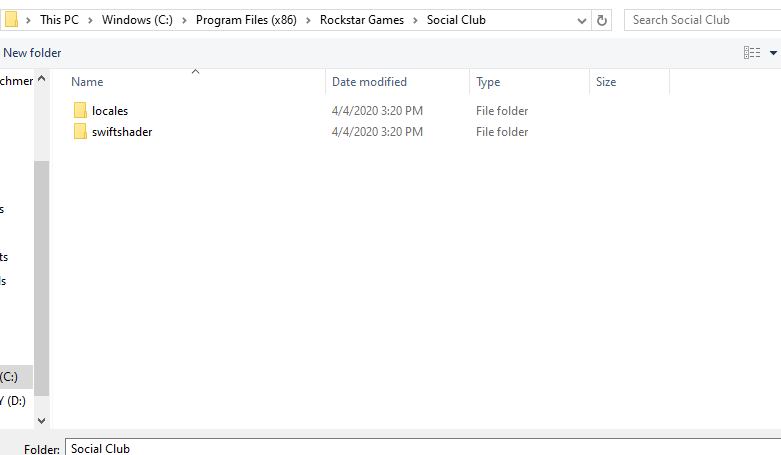This screenshot has width=781, height=455.
Task: Create a New folder
Action: [32, 53]
